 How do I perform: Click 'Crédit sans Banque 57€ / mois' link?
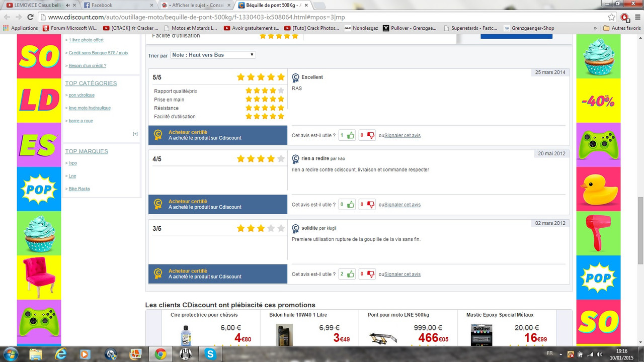98,53
